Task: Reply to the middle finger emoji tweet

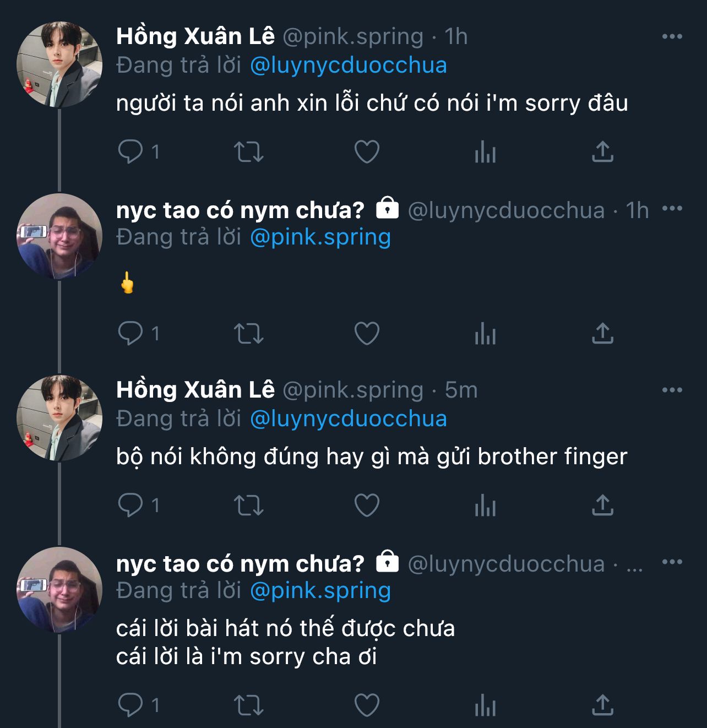Action: (130, 334)
